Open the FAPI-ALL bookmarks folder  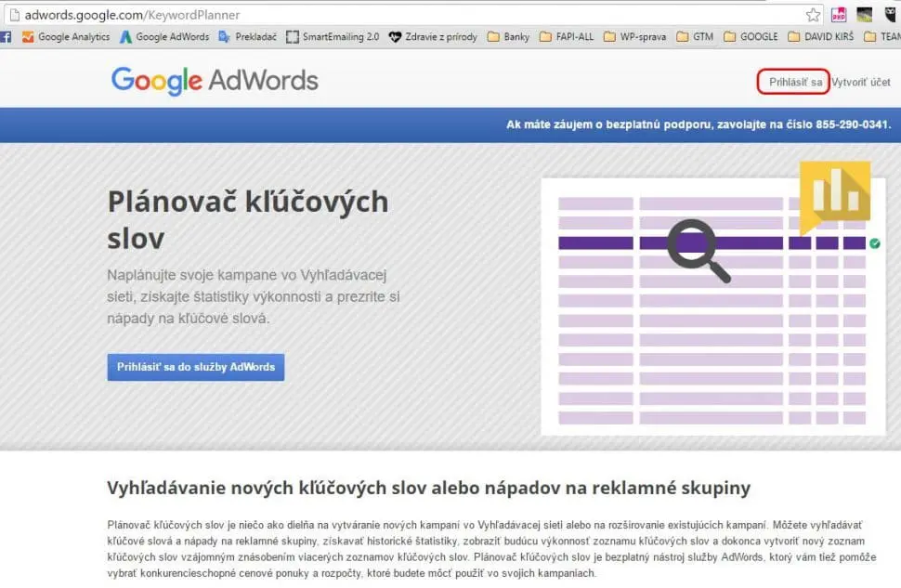(x=570, y=36)
